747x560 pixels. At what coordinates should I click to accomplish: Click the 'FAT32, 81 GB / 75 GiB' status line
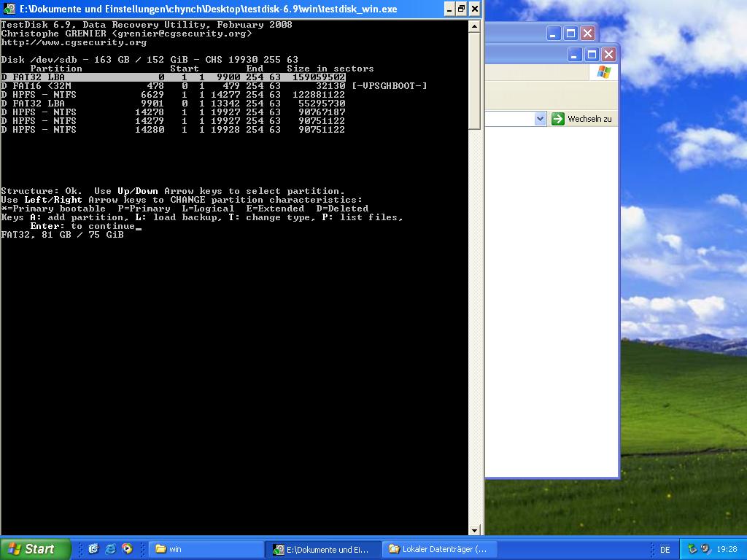pyautogui.click(x=63, y=235)
